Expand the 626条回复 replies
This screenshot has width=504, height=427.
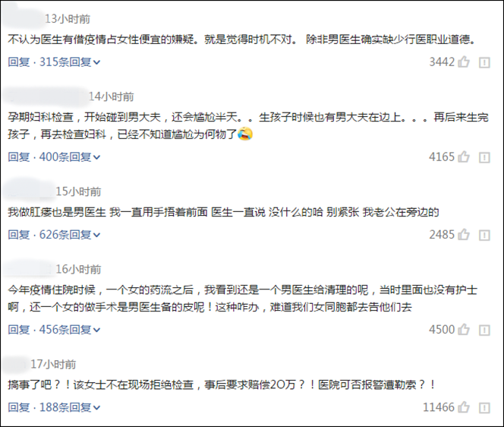coord(70,235)
